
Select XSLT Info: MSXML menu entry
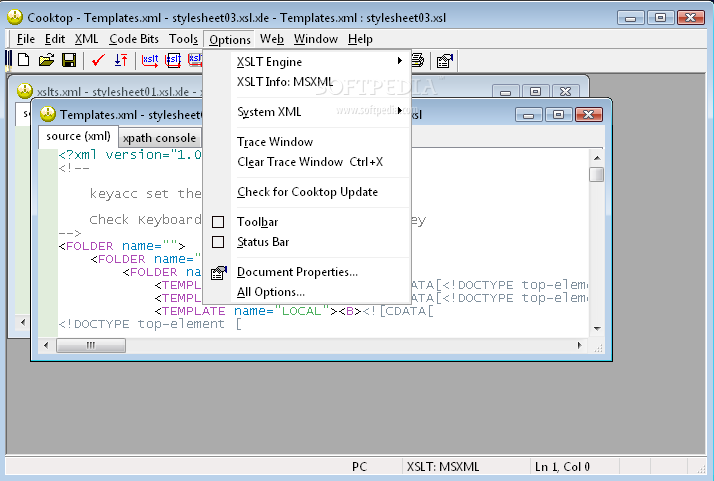tap(307, 82)
